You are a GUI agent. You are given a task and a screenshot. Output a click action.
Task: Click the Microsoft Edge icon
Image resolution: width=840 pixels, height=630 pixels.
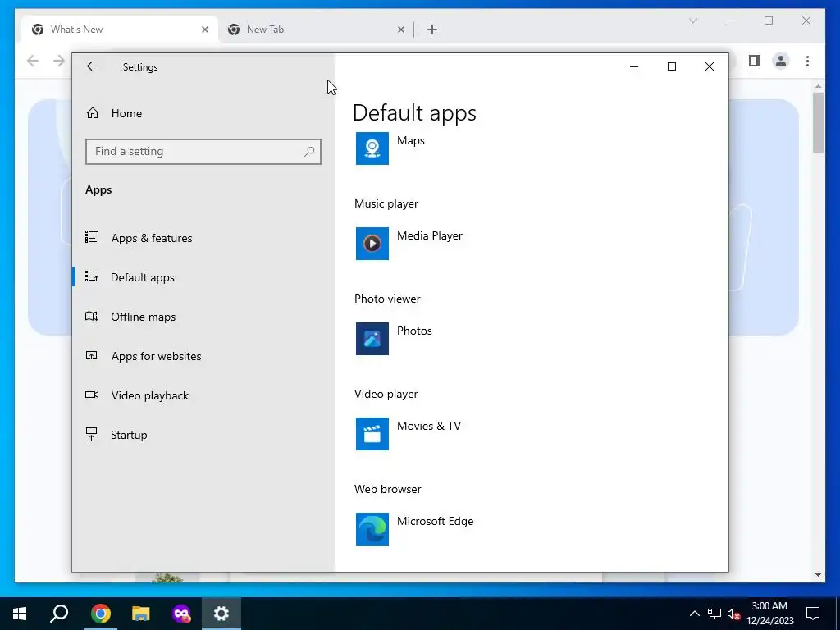pos(372,529)
